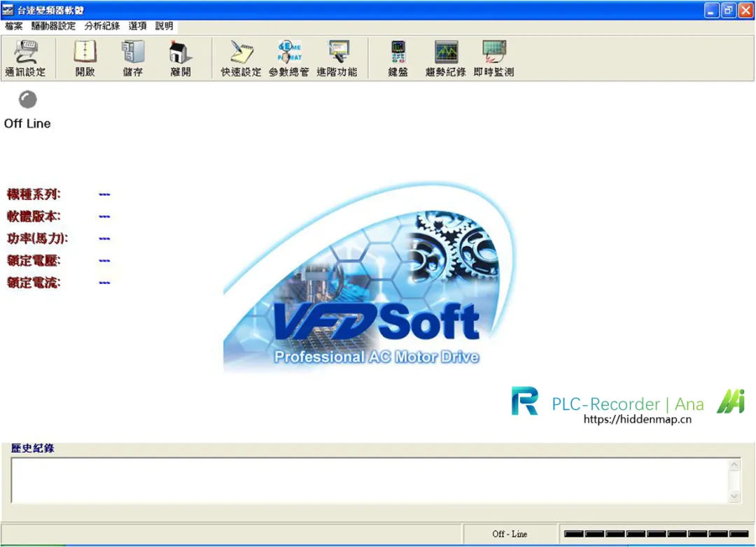Click the 離開 exit icon
Screen dimensions: 756x547
click(181, 58)
